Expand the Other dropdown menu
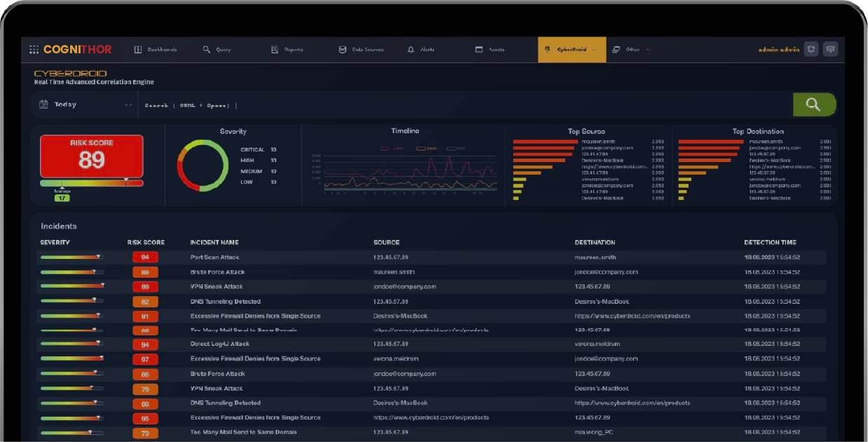The image size is (868, 442). coord(649,50)
